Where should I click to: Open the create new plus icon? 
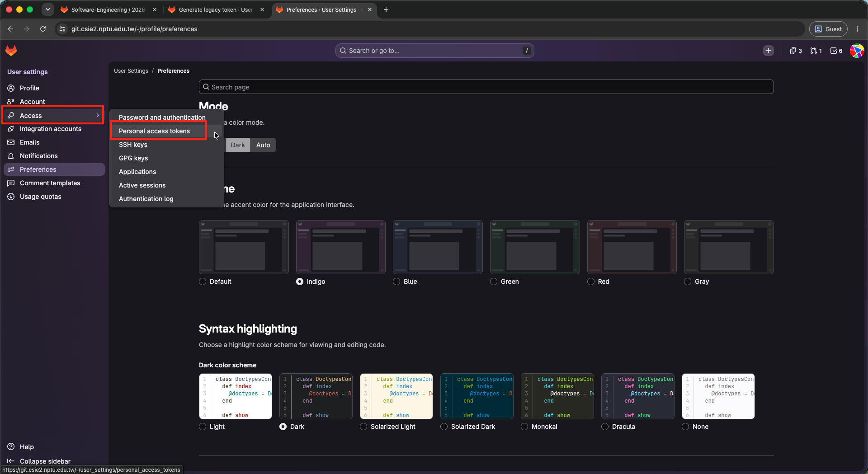769,51
